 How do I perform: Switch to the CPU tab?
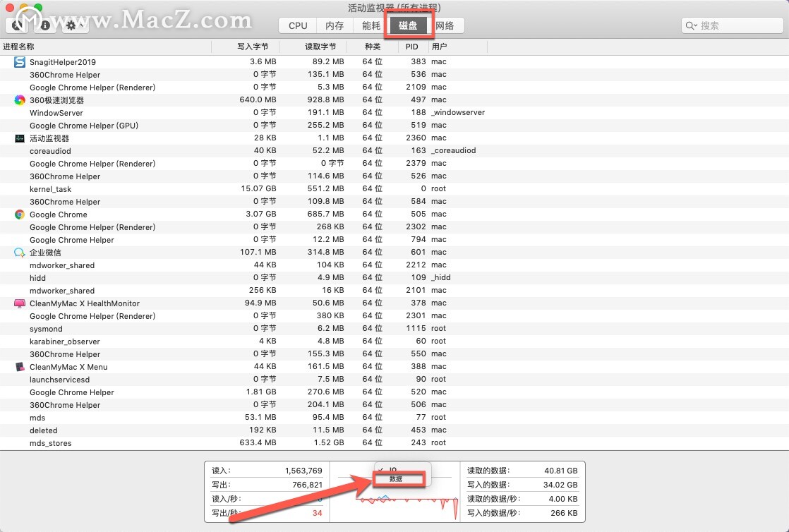(x=298, y=25)
